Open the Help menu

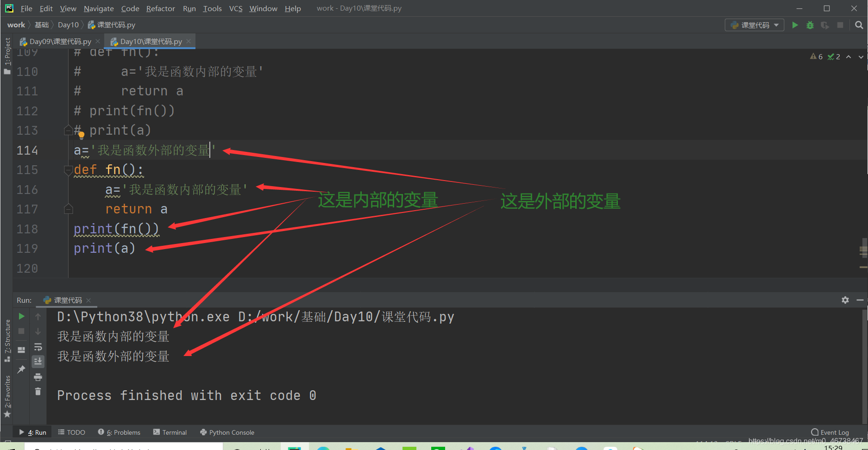pos(293,8)
